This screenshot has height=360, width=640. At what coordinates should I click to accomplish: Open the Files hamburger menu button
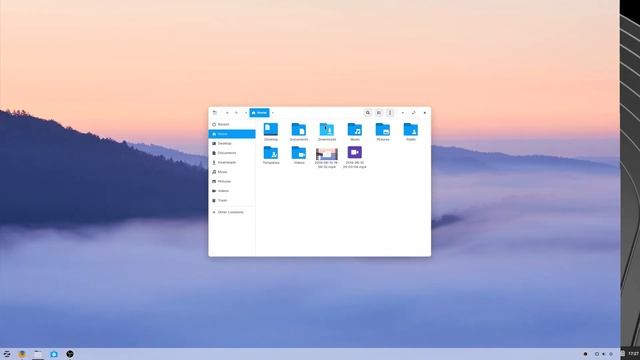pos(390,113)
